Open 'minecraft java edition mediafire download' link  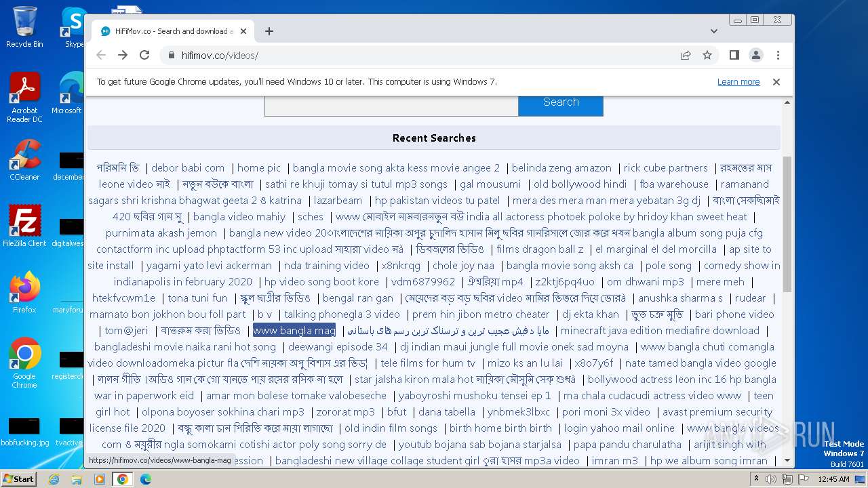(x=660, y=331)
